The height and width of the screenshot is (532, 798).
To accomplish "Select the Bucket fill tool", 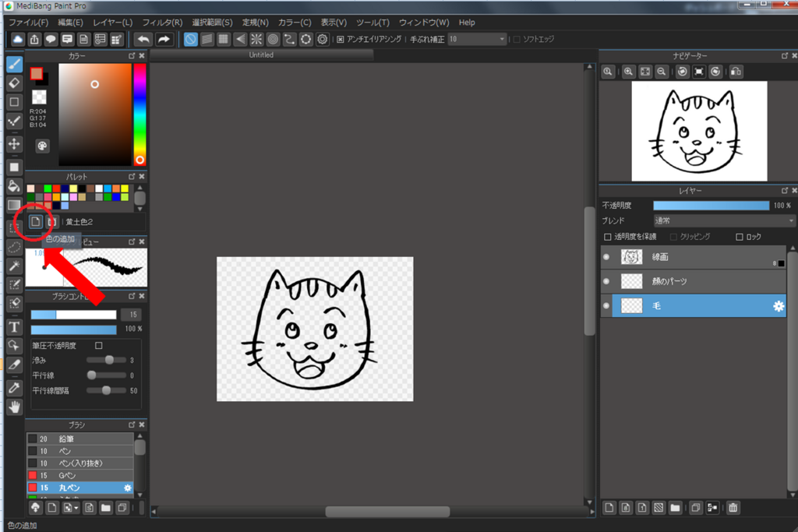I will 14,186.
